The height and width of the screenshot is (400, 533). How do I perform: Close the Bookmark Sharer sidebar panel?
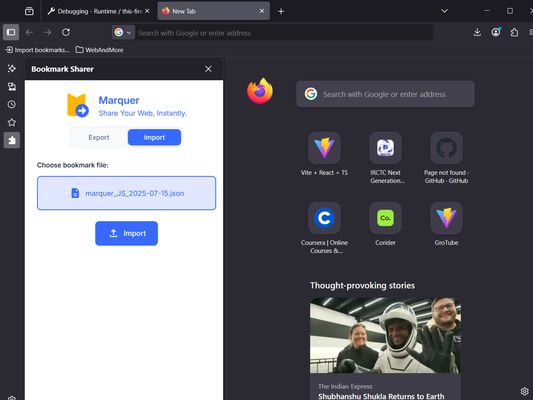tap(208, 69)
